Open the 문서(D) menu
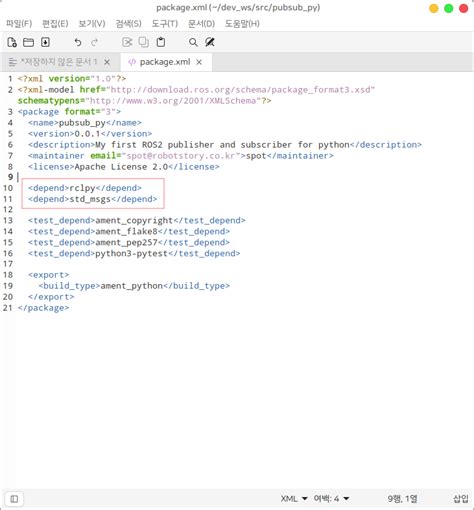This screenshot has width=474, height=510. pos(201,24)
